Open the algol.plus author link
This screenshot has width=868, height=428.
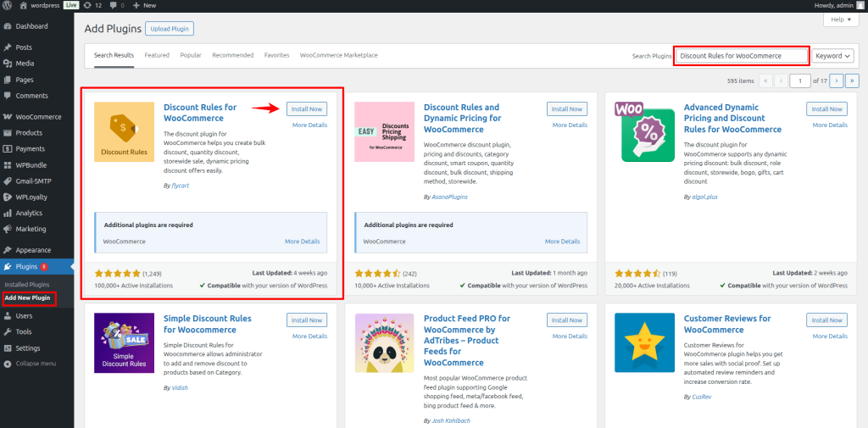704,197
